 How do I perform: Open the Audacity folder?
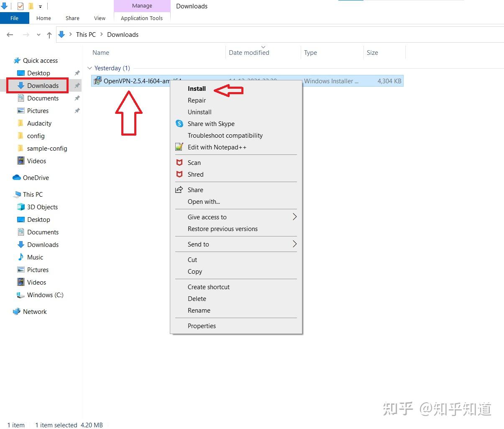(x=39, y=123)
